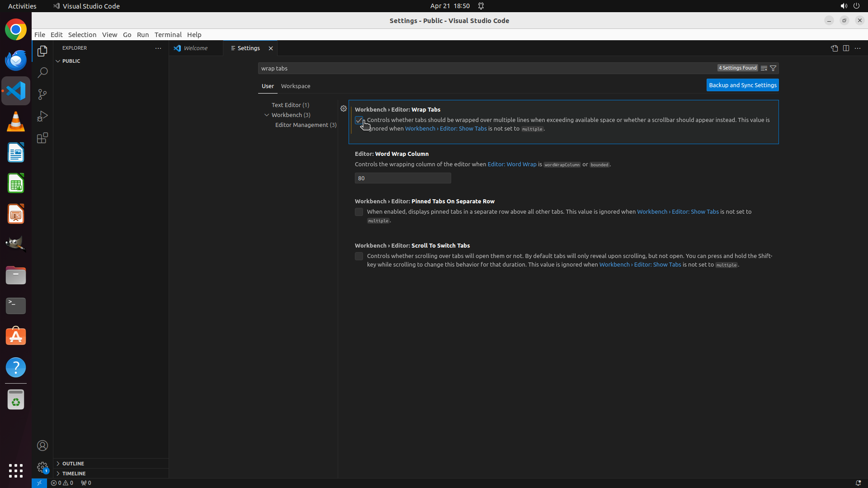Click the Open Settings (JSON) icon
The image size is (868, 488).
834,48
